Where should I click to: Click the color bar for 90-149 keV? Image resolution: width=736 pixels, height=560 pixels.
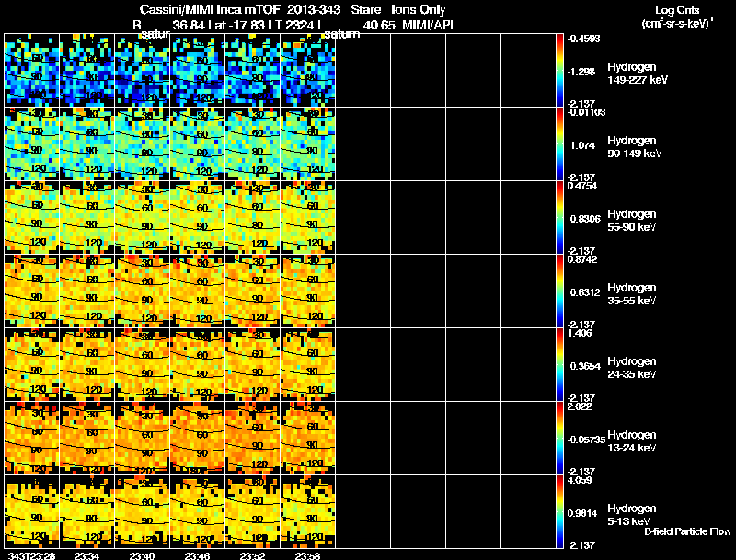coord(559,144)
